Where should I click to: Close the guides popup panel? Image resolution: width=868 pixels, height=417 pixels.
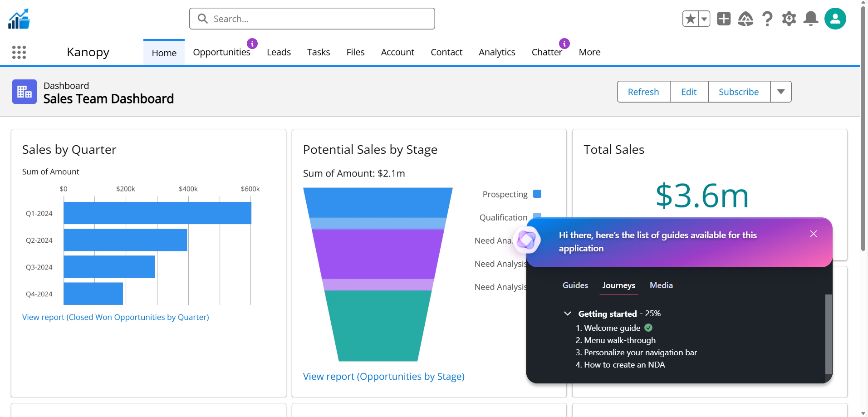coord(814,234)
